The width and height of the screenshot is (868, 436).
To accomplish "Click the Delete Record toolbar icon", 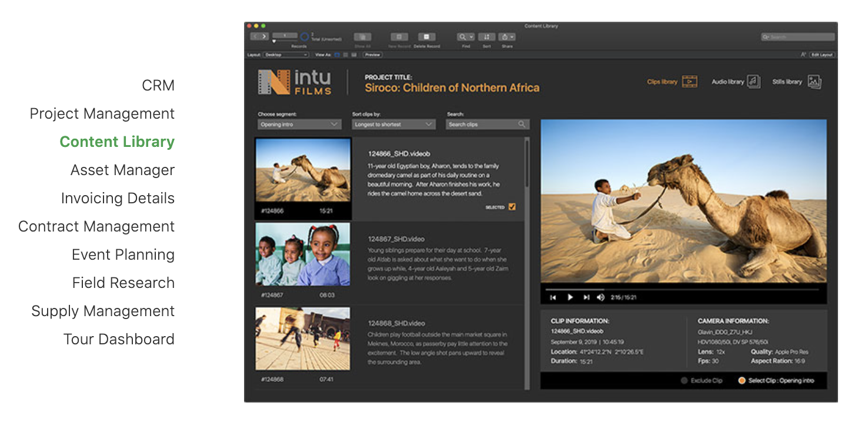I will point(427,36).
